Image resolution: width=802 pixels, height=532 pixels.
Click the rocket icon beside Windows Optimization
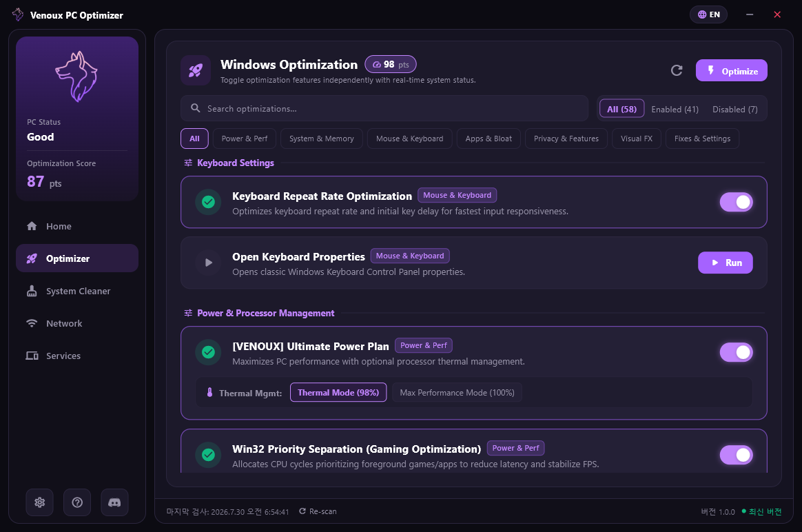point(196,70)
